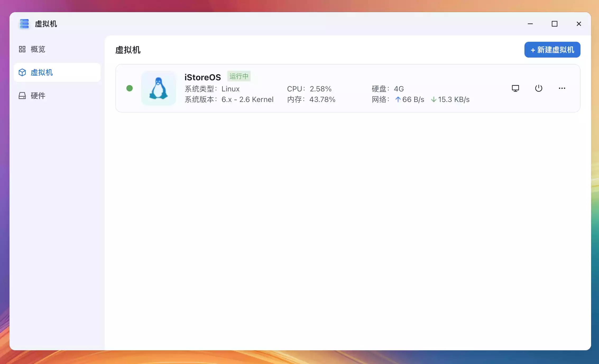This screenshot has height=364, width=599.
Task: Click the power icon for iStoreOS
Action: (x=538, y=88)
